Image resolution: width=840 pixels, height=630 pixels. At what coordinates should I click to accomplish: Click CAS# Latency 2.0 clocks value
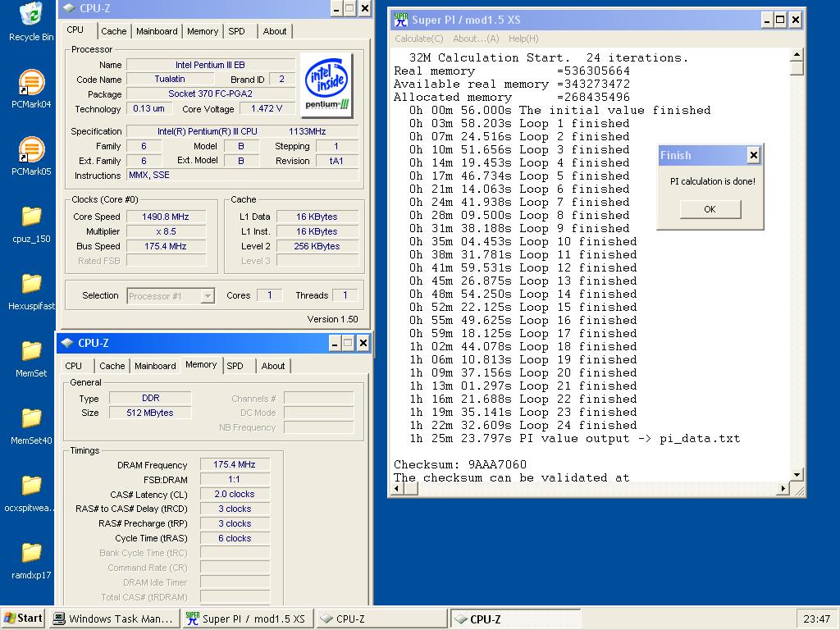coord(235,494)
